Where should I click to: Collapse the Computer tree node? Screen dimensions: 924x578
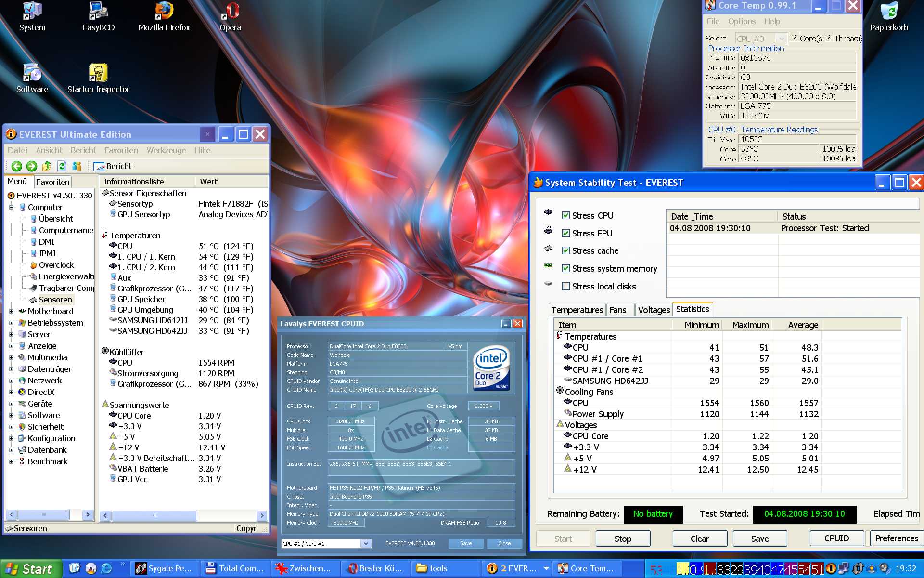pos(11,207)
